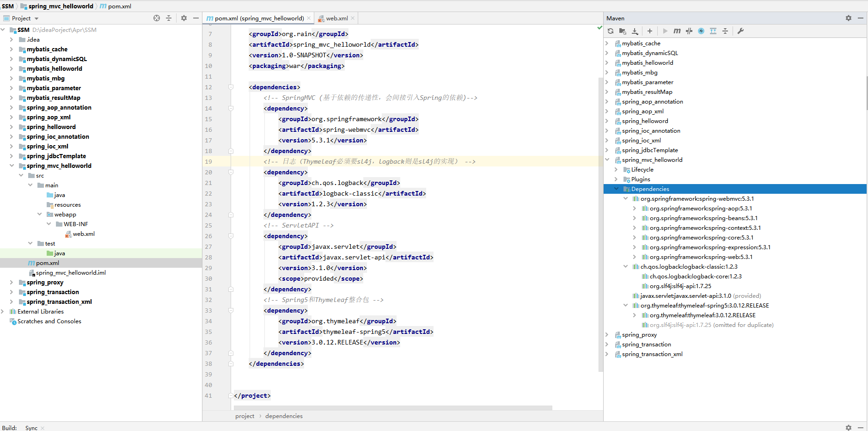Collapse the webapp folder in Project tree
This screenshot has width=868, height=431.
coord(39,214)
